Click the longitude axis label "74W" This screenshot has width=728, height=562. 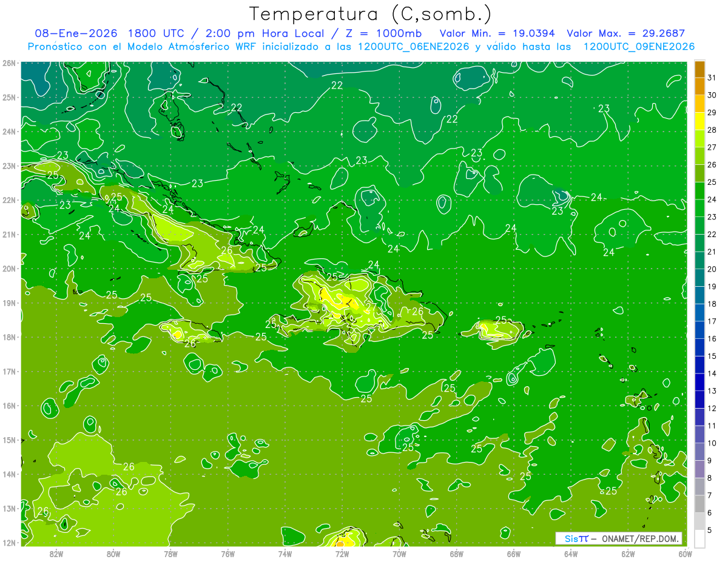pos(285,554)
